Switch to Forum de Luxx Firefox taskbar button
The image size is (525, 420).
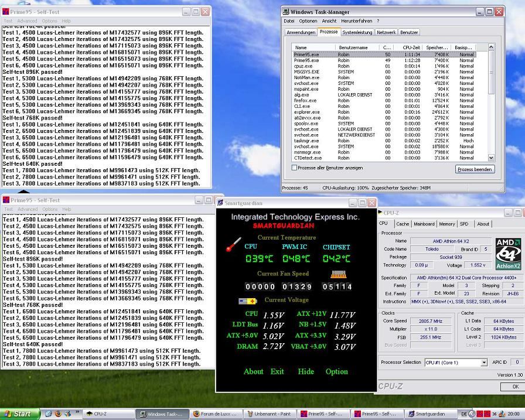click(x=216, y=414)
